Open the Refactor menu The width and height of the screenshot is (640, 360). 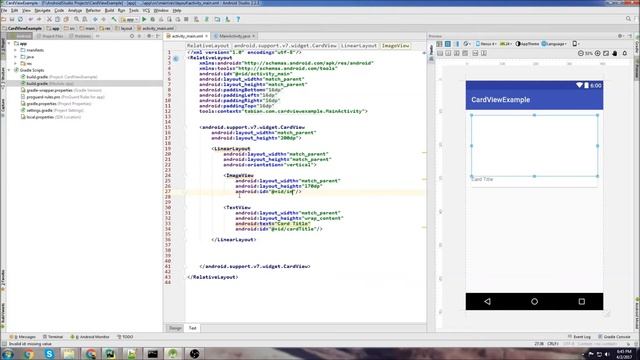click(93, 10)
